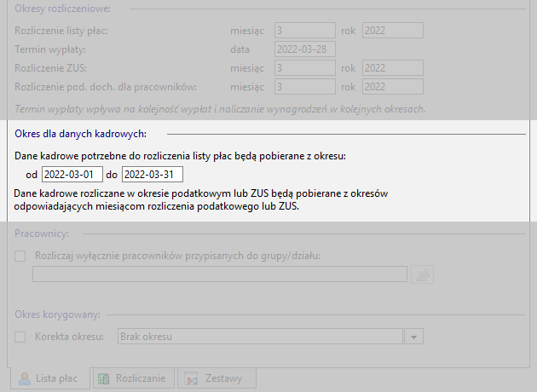Switch to the Rozliczanie tab
Screen dimensions: 537x392
(x=133, y=378)
